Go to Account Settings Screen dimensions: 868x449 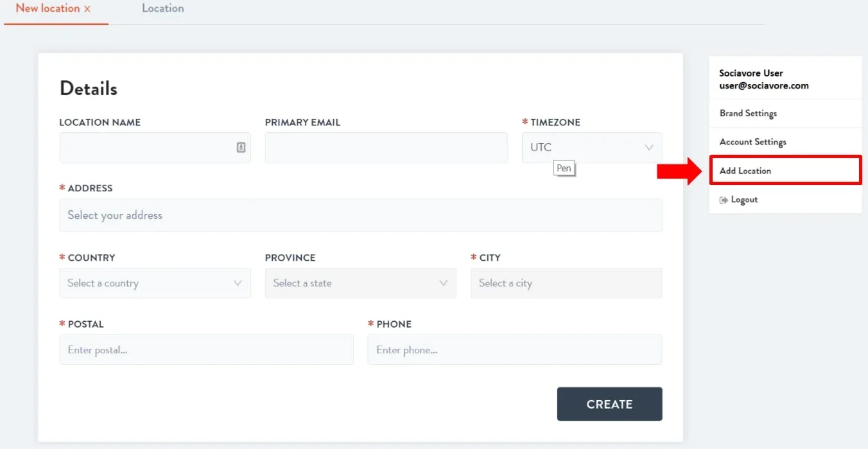(752, 142)
